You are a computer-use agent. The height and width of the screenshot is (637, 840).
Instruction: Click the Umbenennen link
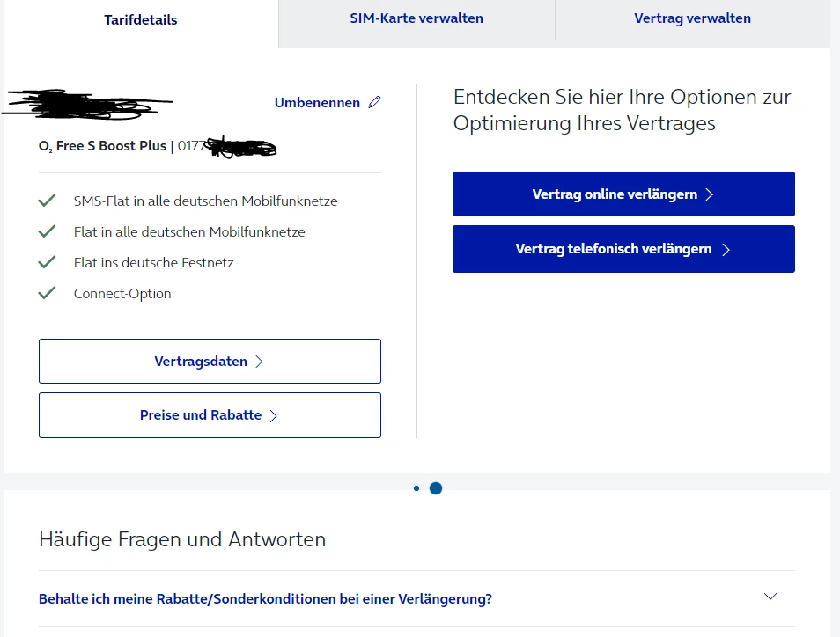317,103
